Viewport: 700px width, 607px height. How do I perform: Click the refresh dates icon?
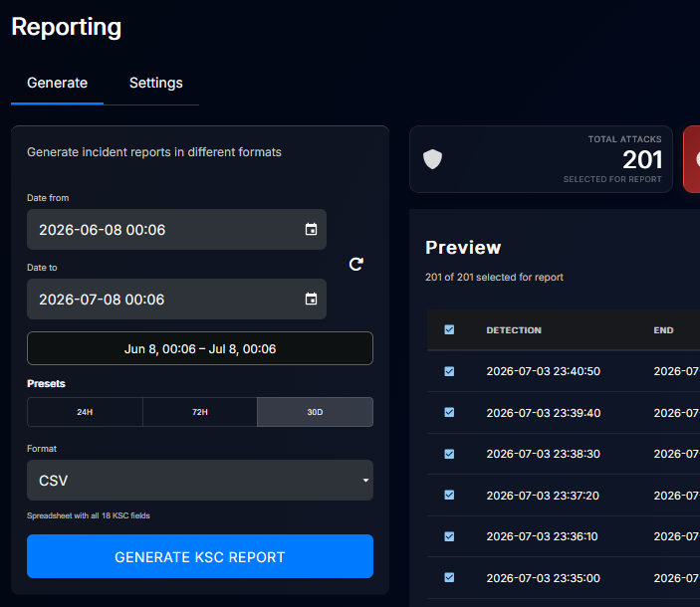pyautogui.click(x=355, y=264)
